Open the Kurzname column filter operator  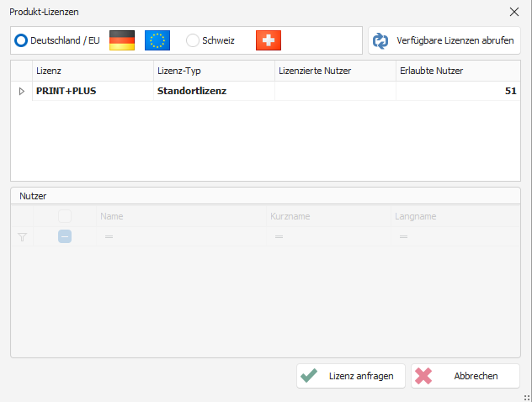click(x=279, y=236)
